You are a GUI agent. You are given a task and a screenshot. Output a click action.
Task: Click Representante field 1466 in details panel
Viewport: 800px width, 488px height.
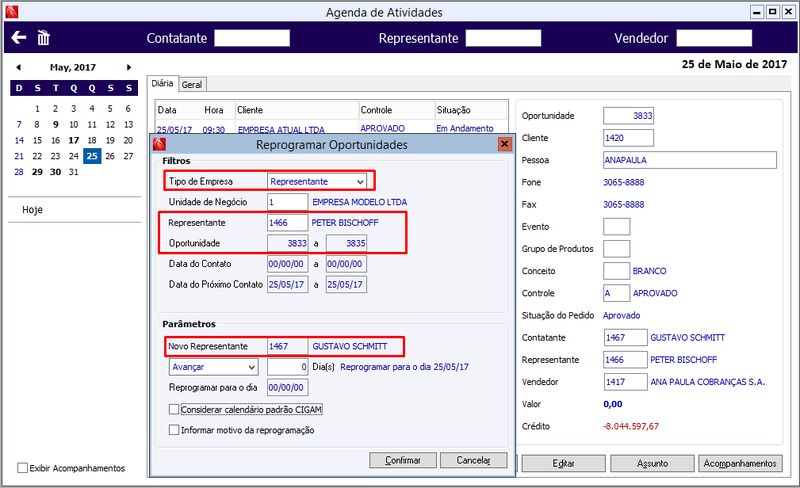(626, 359)
